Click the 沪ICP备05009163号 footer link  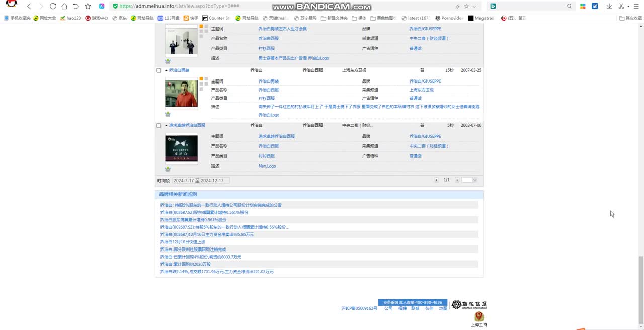(359, 308)
